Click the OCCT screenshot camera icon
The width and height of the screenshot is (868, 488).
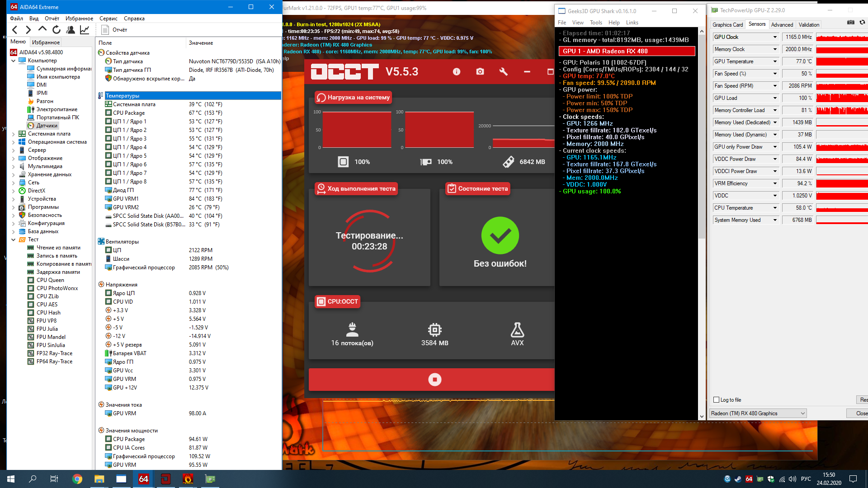[480, 72]
